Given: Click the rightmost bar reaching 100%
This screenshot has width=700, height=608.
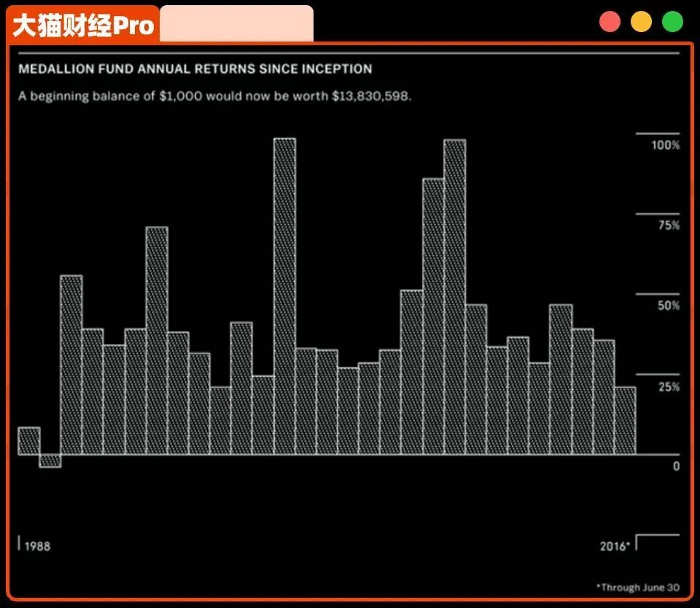Looking at the screenshot, I should coord(454,297).
